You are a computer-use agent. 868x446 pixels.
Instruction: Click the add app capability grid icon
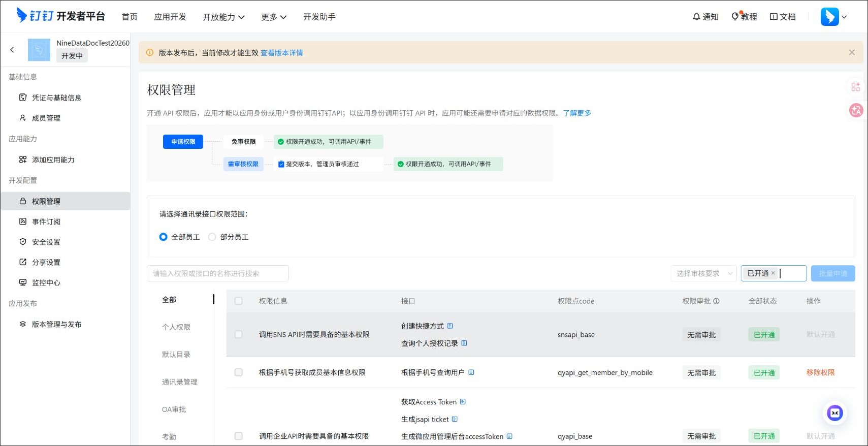click(22, 160)
